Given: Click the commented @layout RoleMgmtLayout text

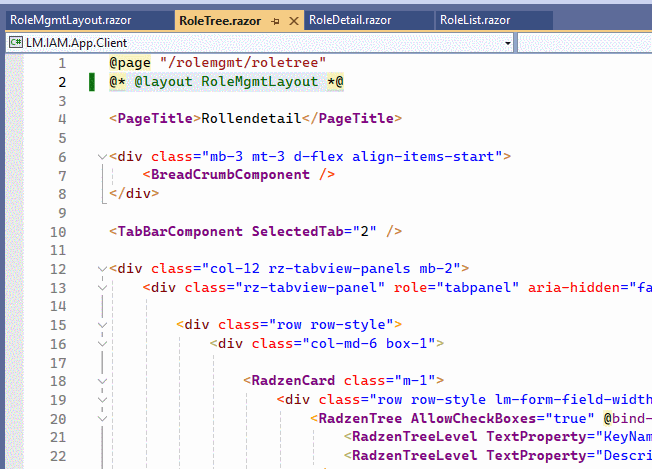Looking at the screenshot, I should point(226,81).
